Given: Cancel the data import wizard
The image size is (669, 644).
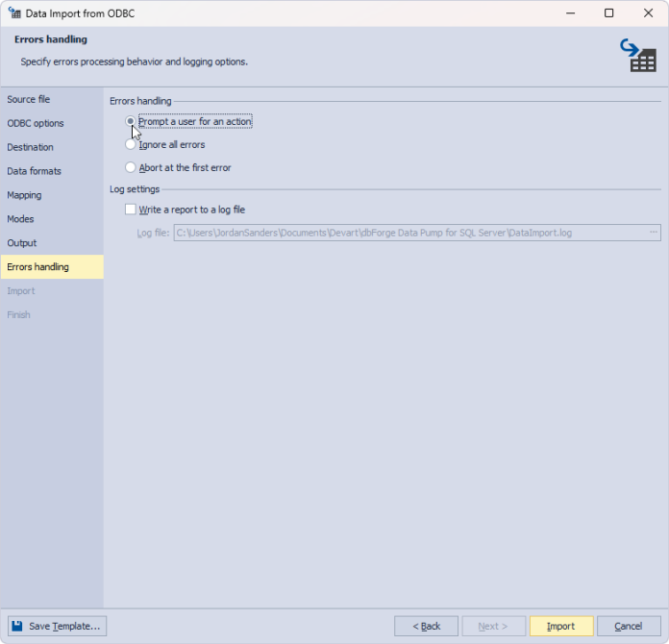Looking at the screenshot, I should point(629,626).
